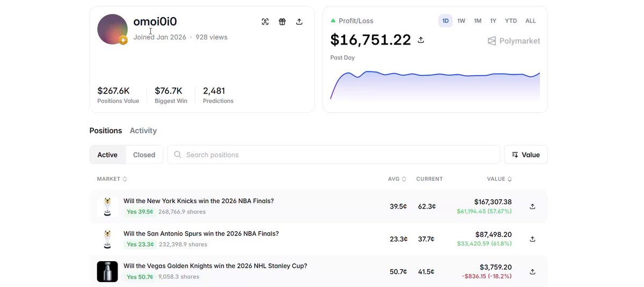Image resolution: width=644 pixels, height=287 pixels.
Task: Select the 1M time range
Action: [478, 21]
